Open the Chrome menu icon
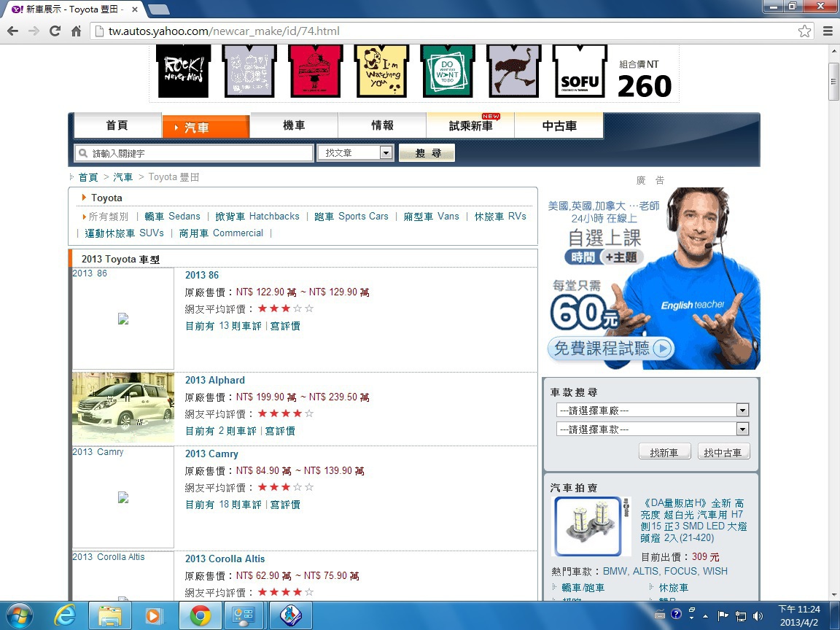Screen dimensions: 840x630 pos(828,31)
